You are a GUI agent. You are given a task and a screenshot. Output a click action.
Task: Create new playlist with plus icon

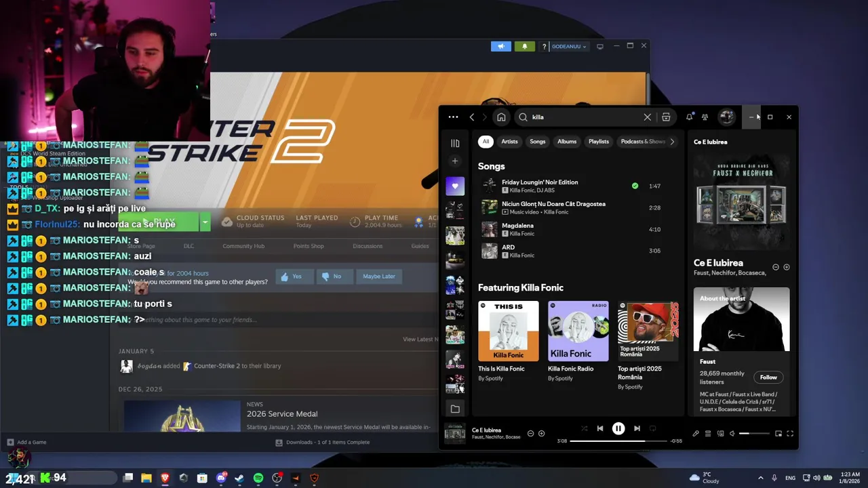[x=455, y=161]
